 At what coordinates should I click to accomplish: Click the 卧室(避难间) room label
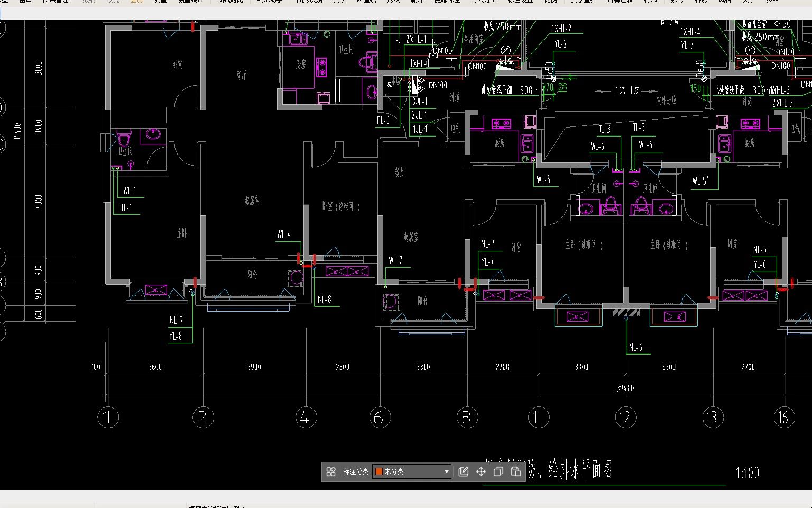[x=341, y=206]
